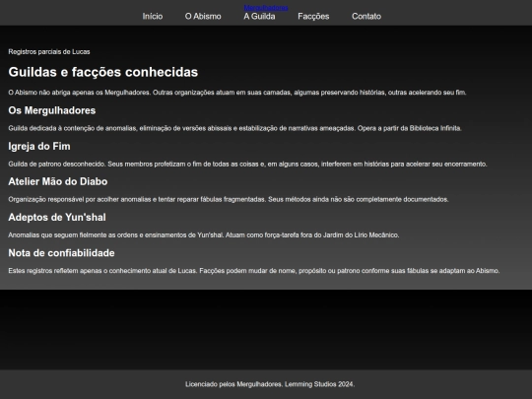Click the 'Nota de confiabilidade' heading
Screen dimensions: 532x399
[x=61, y=253]
